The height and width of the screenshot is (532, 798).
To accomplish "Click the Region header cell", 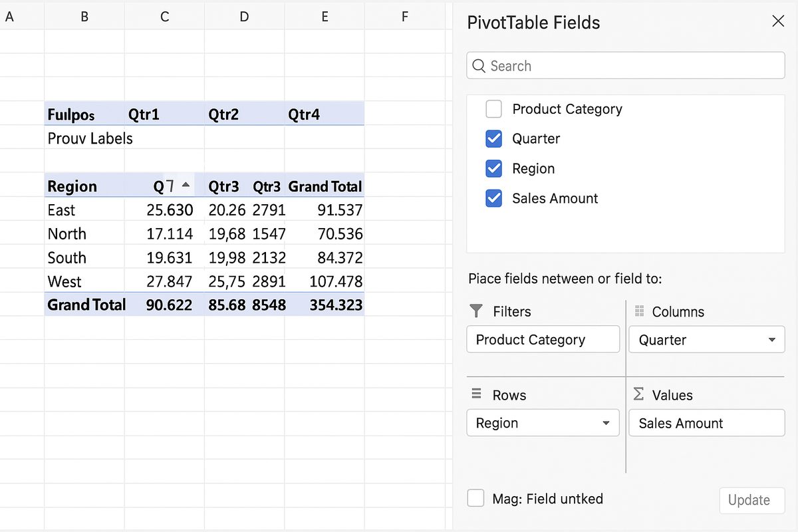I will 84,186.
